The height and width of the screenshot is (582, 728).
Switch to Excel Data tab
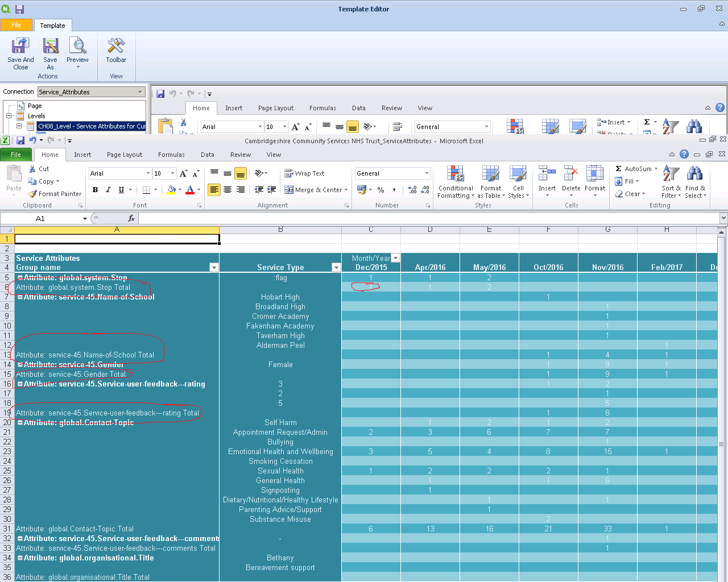(x=208, y=155)
